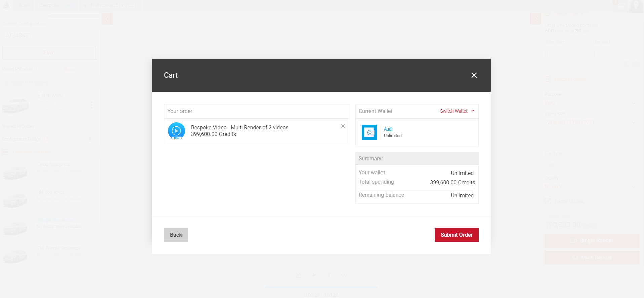Screen dimensions: 644x298
Task: Click the Share link in Saved PrCodes
Action: coord(69,69)
